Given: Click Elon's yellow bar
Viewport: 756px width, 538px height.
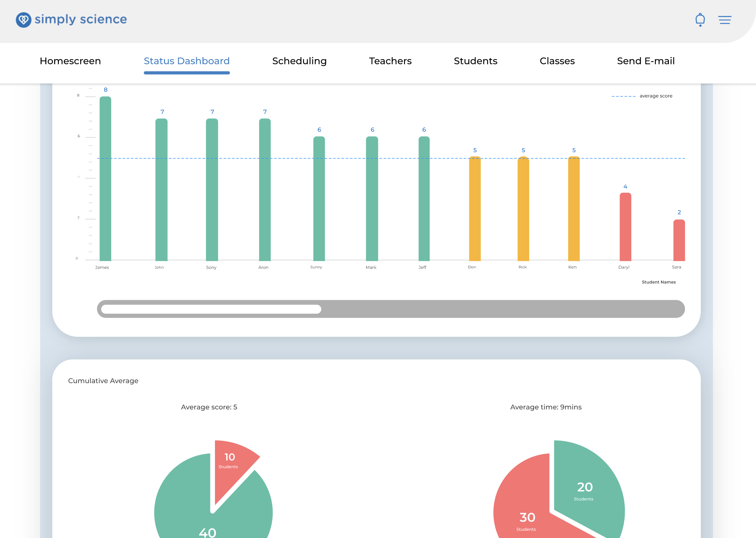Looking at the screenshot, I should point(475,209).
